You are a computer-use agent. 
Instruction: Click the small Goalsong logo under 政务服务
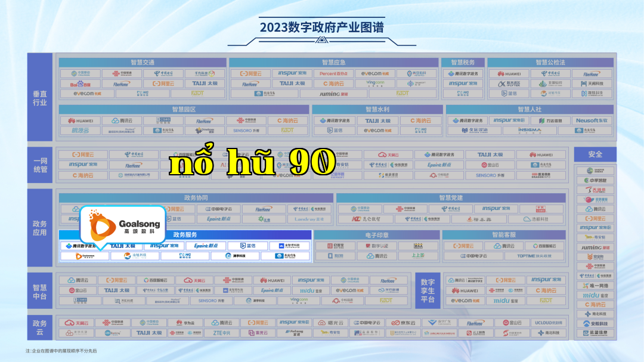[x=85, y=256]
